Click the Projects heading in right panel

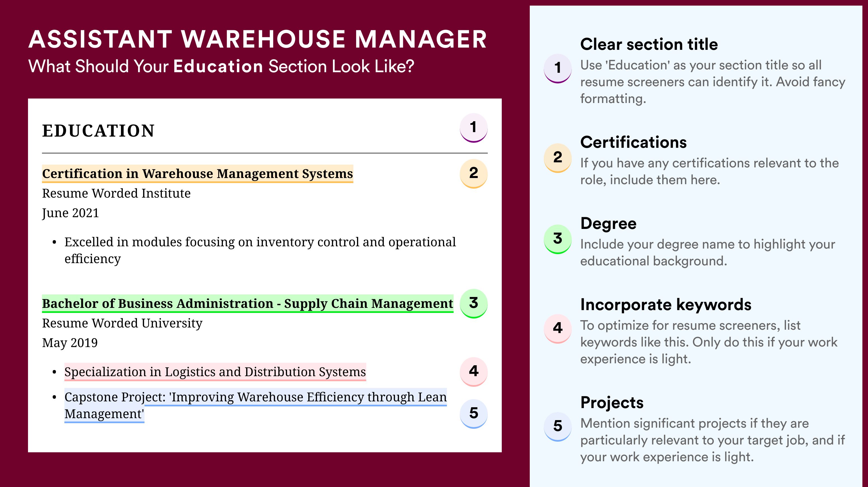(612, 403)
